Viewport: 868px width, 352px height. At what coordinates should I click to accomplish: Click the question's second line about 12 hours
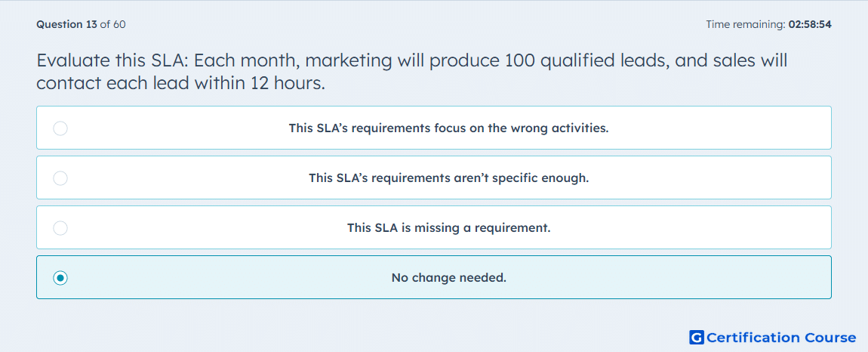click(180, 83)
